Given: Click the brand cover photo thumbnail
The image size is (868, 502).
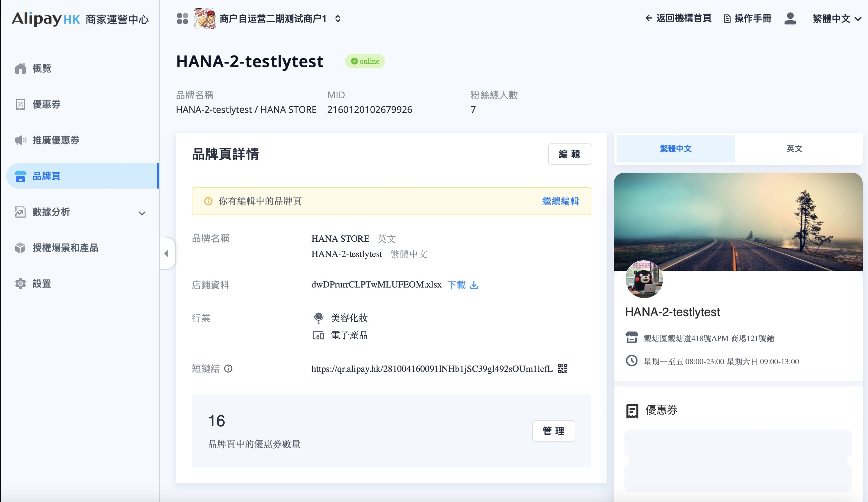Looking at the screenshot, I should 738,221.
